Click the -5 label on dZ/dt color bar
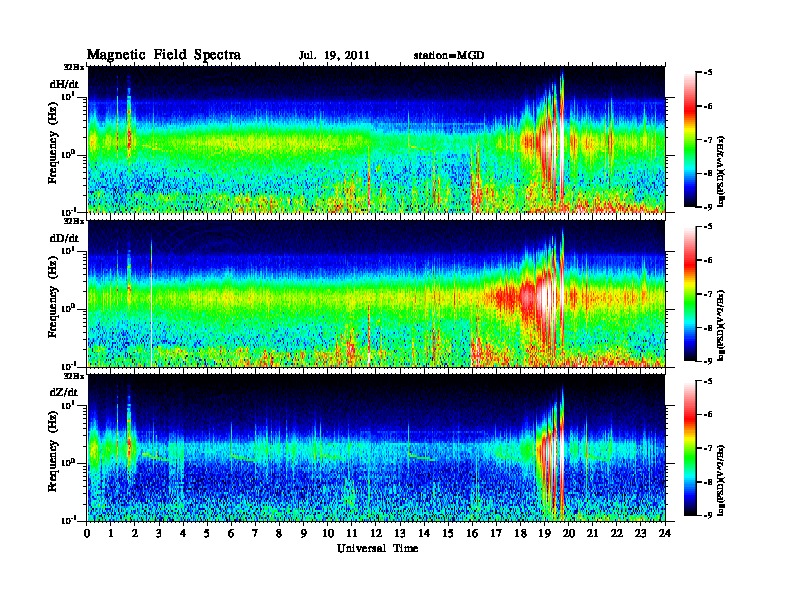 [x=707, y=381]
